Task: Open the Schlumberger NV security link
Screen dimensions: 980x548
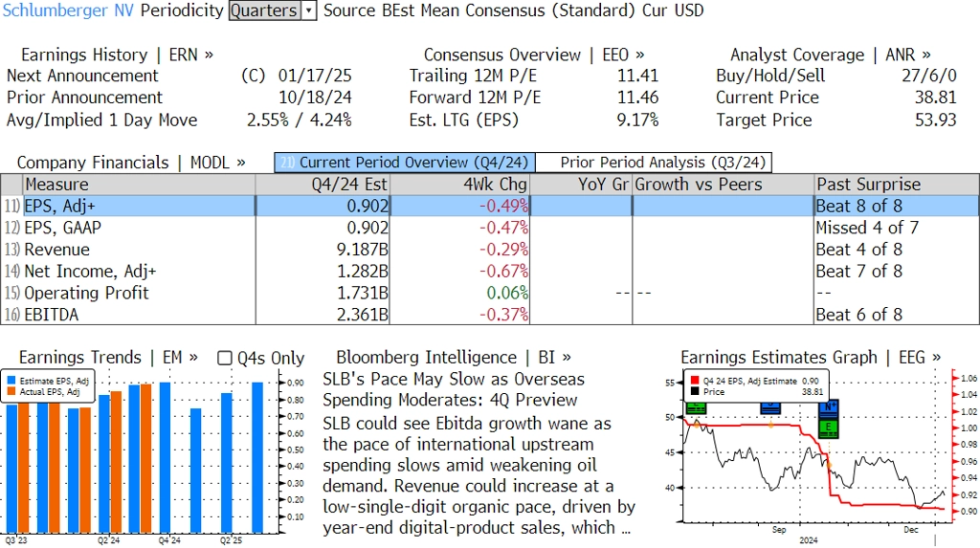Action: [x=68, y=11]
